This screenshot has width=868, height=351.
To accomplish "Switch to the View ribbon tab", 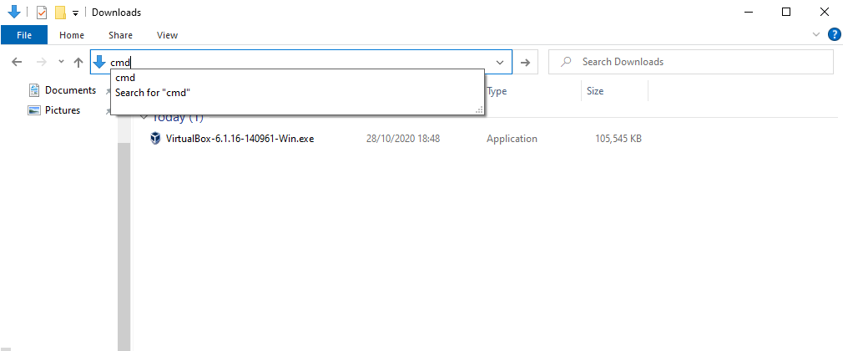I will (x=167, y=35).
